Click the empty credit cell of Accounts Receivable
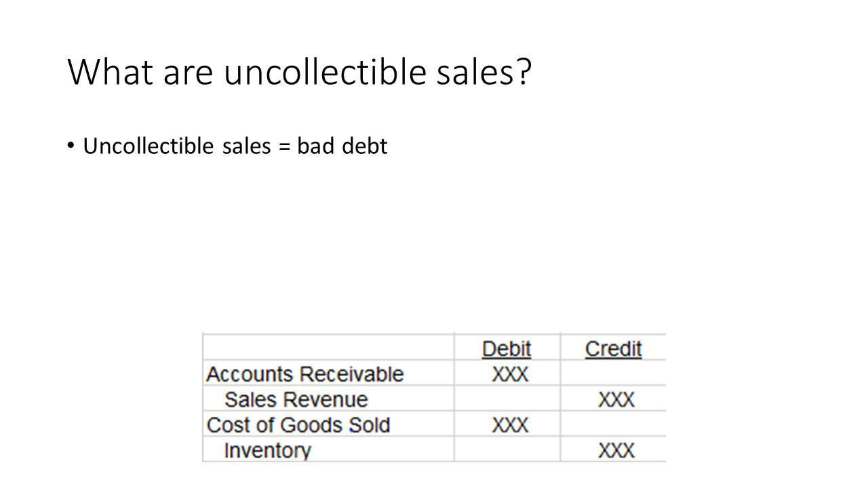 (x=614, y=373)
